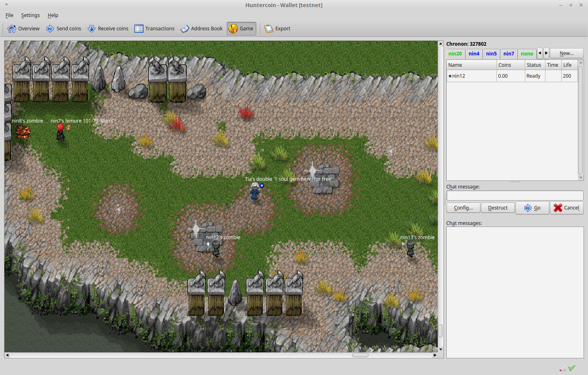
Task: Click the map scroll-right arrow
Action: pyautogui.click(x=435, y=355)
